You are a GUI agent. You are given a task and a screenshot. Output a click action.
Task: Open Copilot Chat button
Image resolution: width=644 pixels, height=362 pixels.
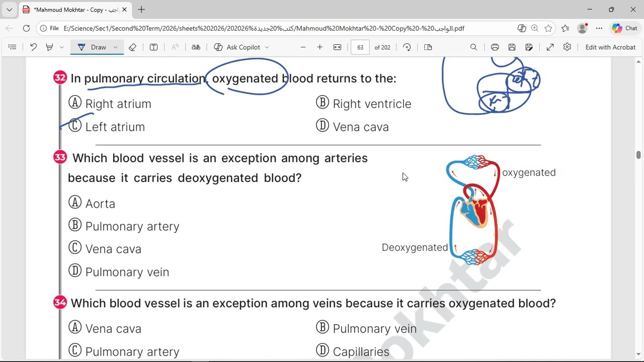click(x=625, y=28)
